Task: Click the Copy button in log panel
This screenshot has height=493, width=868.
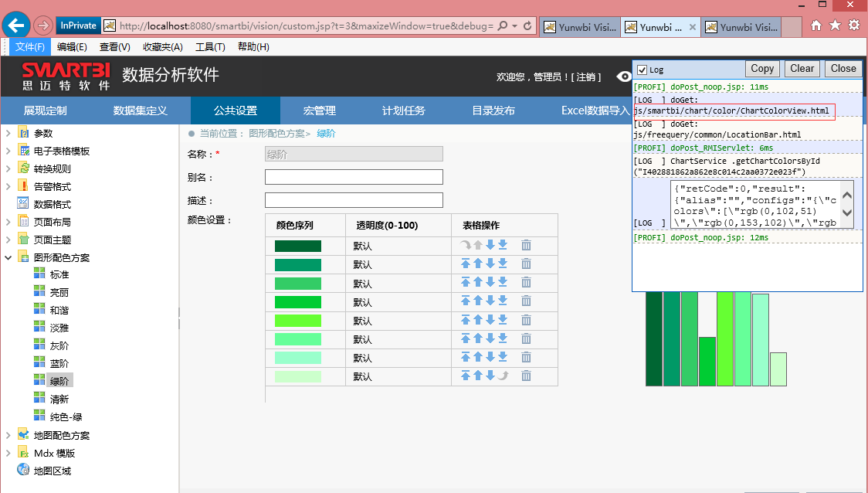Action: click(x=762, y=69)
